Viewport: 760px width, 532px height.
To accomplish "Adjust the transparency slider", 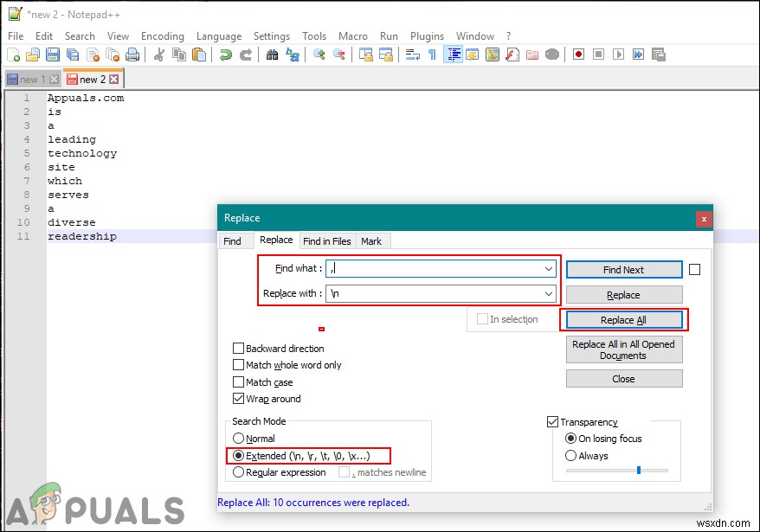I will (638, 470).
